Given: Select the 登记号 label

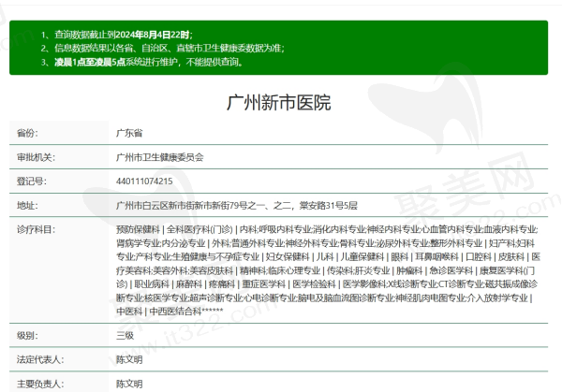Looking at the screenshot, I should 32,181.
